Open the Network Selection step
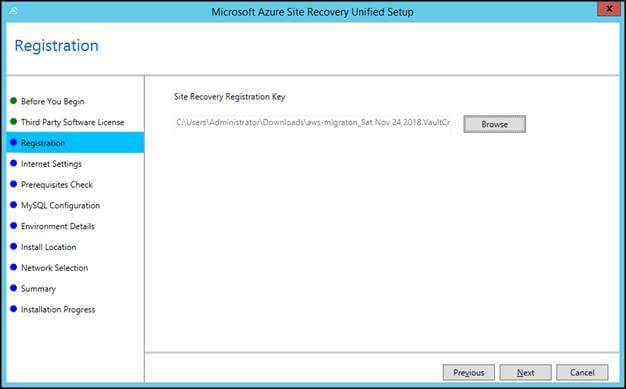 pyautogui.click(x=54, y=268)
